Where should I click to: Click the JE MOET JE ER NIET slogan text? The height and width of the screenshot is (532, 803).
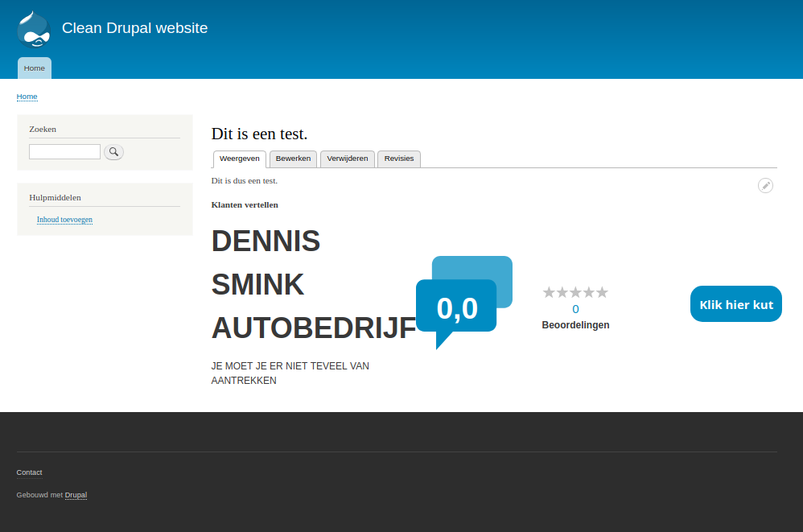coord(290,373)
